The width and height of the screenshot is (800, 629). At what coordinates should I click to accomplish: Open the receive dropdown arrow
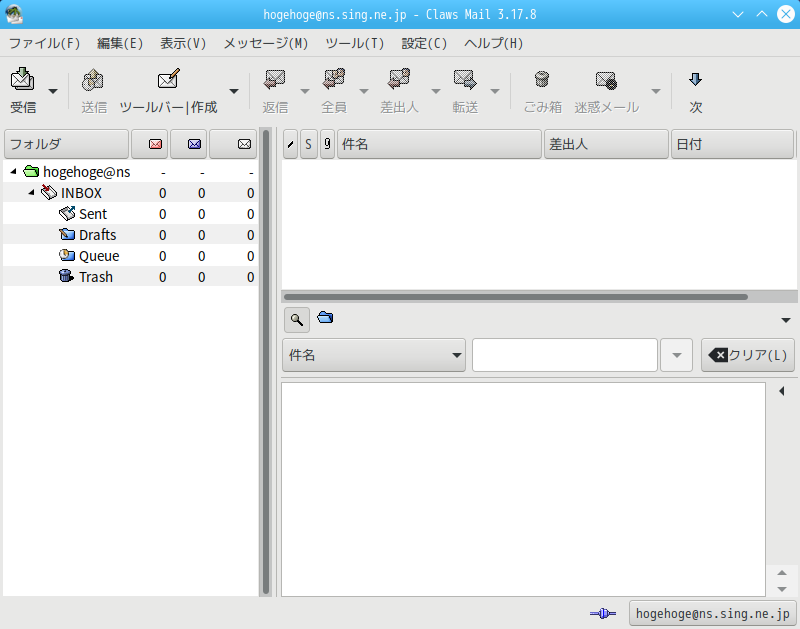coord(53,91)
